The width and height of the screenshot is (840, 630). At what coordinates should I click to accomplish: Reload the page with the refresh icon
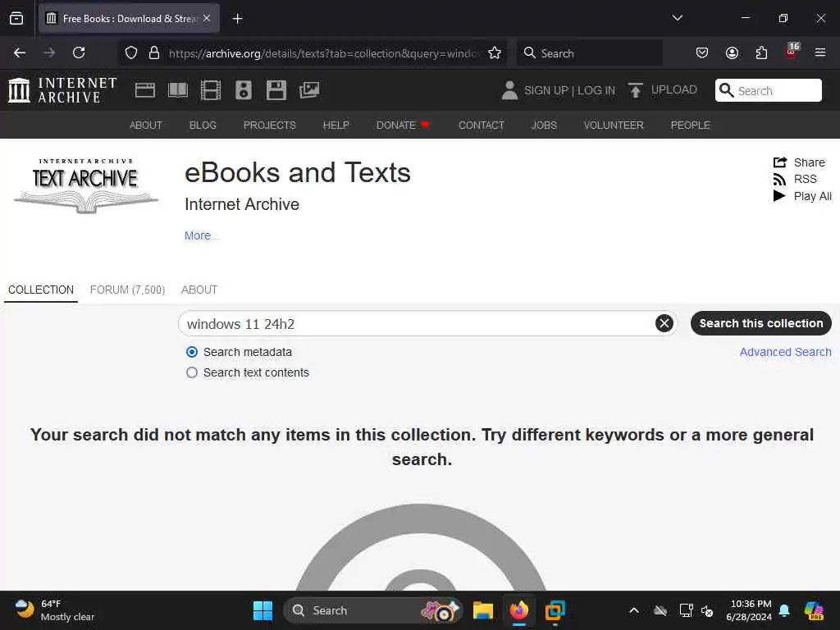pyautogui.click(x=79, y=52)
